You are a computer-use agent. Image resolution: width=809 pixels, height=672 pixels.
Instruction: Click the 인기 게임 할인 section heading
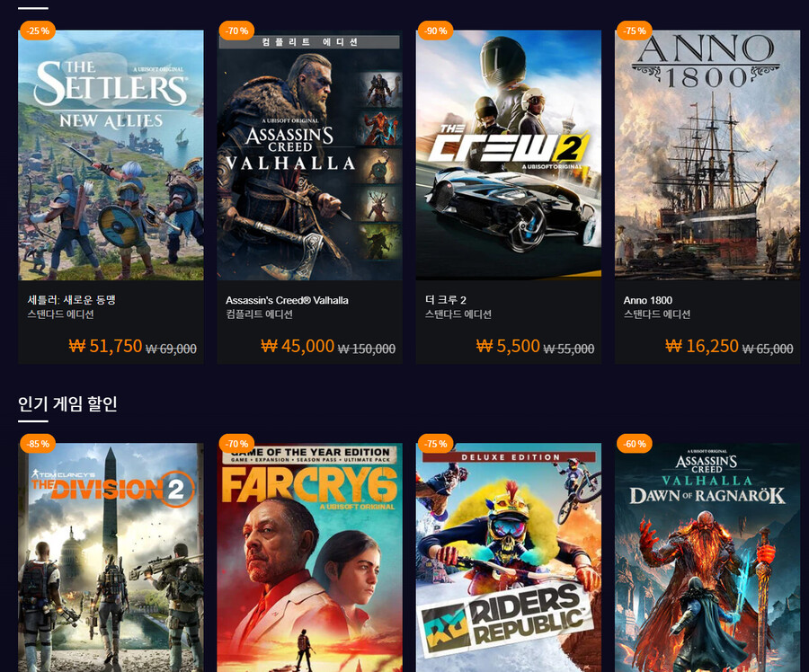(x=67, y=403)
